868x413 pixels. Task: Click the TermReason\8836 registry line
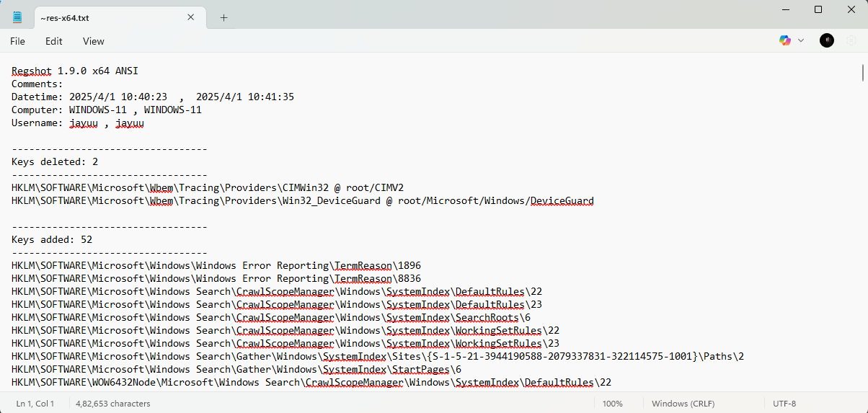click(216, 278)
